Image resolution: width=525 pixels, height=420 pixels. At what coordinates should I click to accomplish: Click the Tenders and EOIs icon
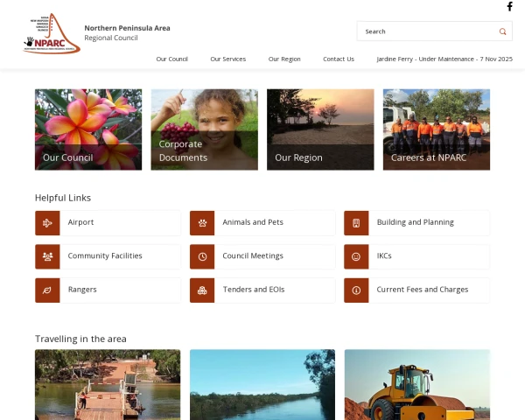pyautogui.click(x=202, y=290)
